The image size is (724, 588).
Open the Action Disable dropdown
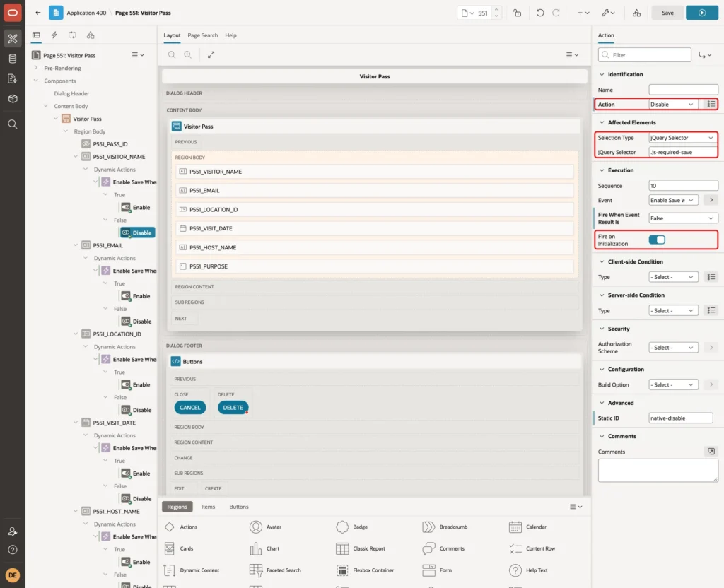click(x=672, y=105)
